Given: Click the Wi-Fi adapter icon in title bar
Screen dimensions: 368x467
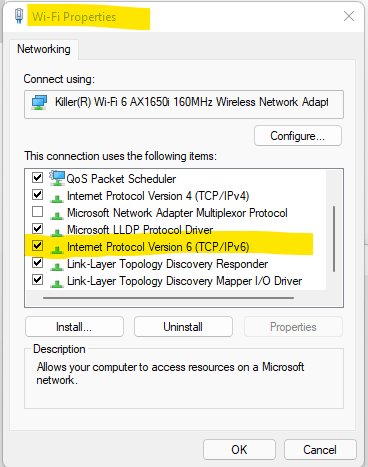Looking at the screenshot, I should pyautogui.click(x=19, y=16).
